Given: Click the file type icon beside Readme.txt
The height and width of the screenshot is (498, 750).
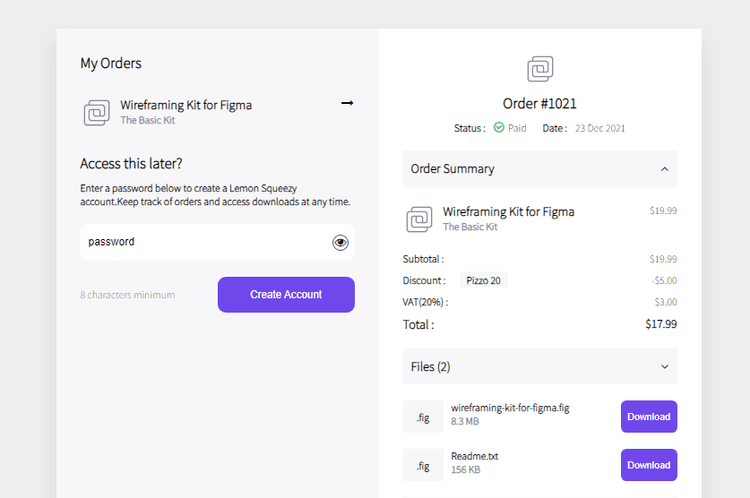Looking at the screenshot, I should click(x=423, y=465).
